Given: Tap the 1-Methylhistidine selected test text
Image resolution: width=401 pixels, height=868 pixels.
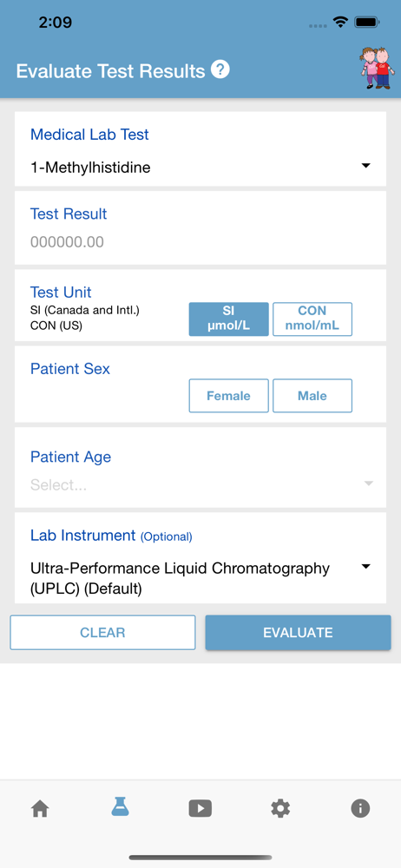Looking at the screenshot, I should 90,168.
